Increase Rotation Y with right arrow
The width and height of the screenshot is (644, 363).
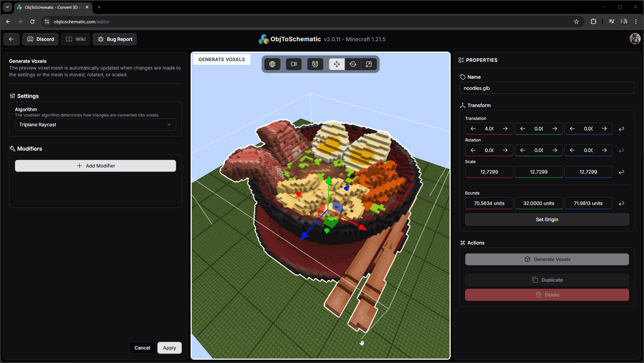[x=555, y=150]
